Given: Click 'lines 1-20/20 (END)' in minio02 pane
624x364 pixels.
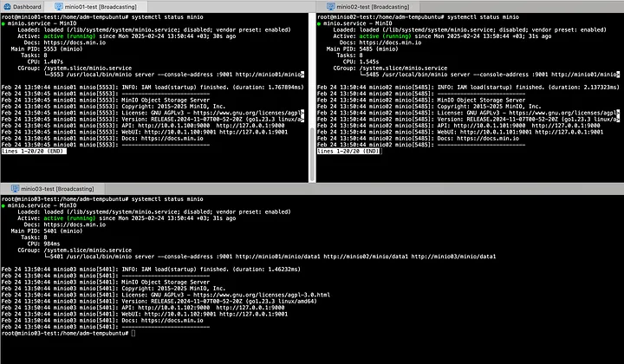Looking at the screenshot, I should (348, 151).
